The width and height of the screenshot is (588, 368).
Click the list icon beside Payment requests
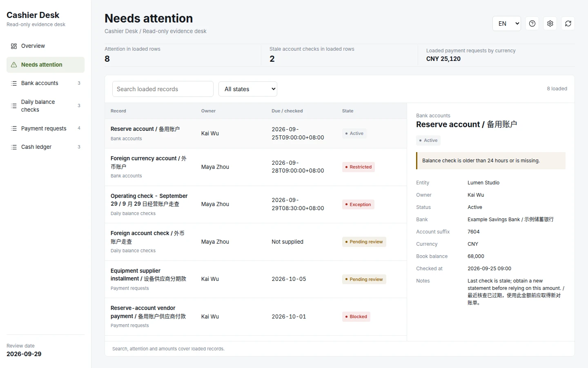tap(14, 128)
